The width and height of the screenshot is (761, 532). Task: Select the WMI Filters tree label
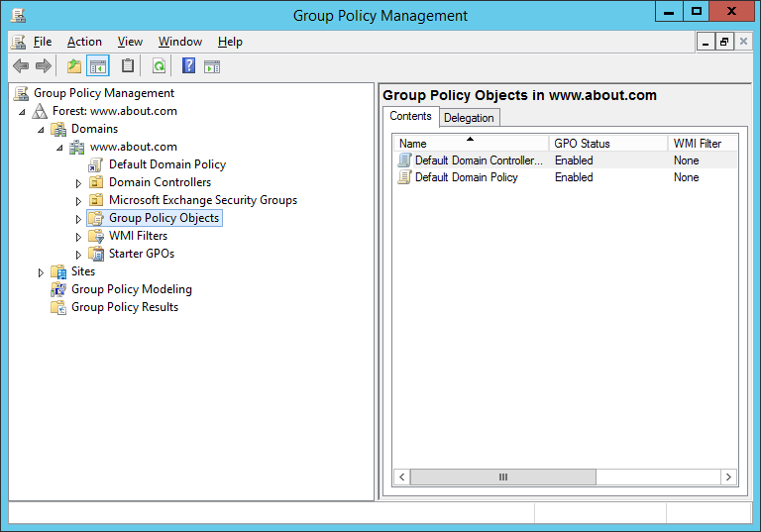pos(138,237)
